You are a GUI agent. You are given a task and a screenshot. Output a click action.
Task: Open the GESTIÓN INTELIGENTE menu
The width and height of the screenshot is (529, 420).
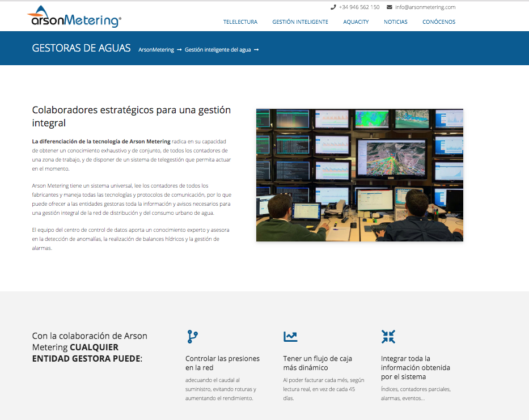pyautogui.click(x=301, y=22)
